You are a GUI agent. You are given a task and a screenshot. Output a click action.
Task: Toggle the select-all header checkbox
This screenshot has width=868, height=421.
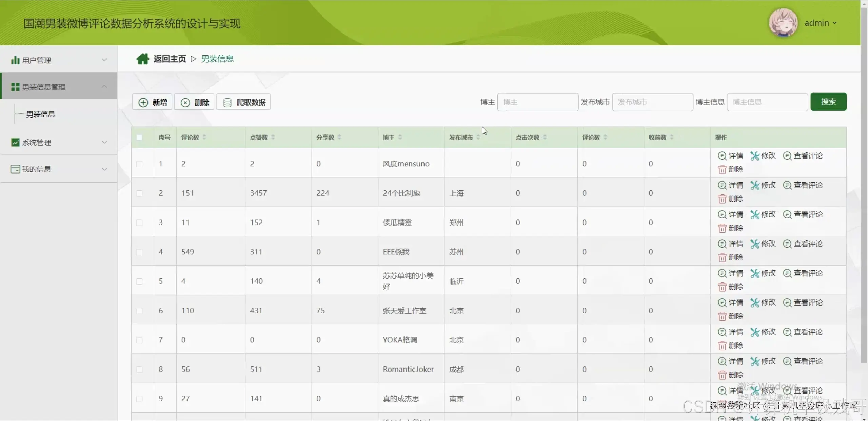tap(139, 138)
